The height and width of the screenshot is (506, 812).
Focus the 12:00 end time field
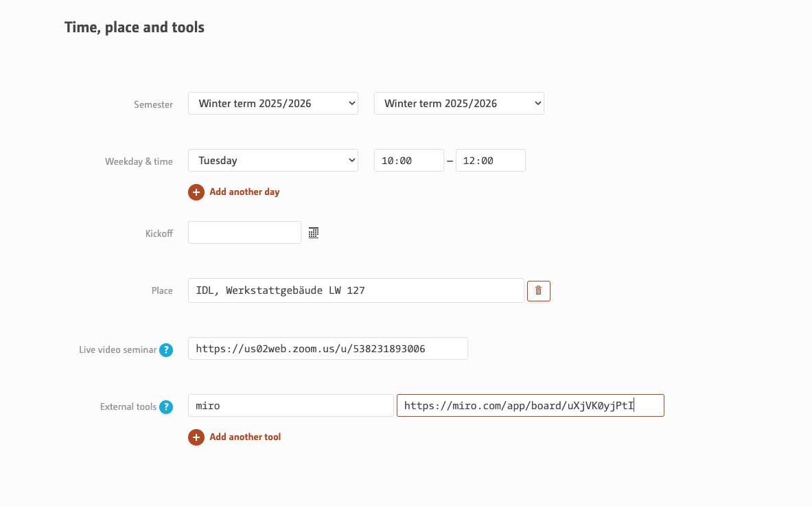pyautogui.click(x=490, y=161)
